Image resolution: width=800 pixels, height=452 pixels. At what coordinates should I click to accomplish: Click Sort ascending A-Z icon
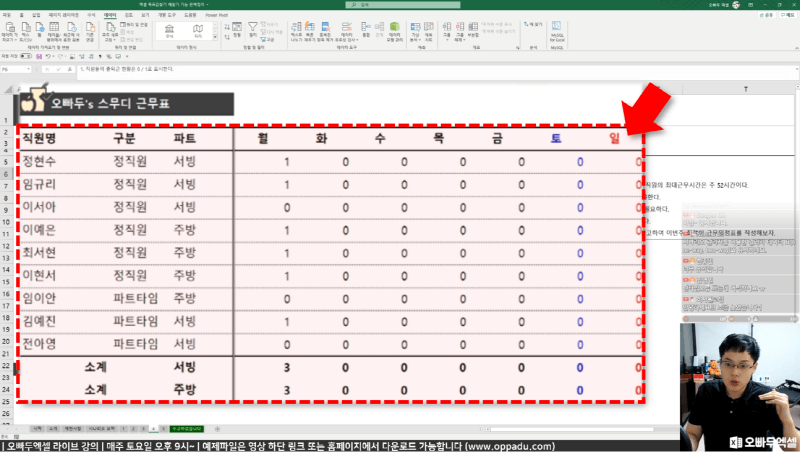(x=227, y=27)
